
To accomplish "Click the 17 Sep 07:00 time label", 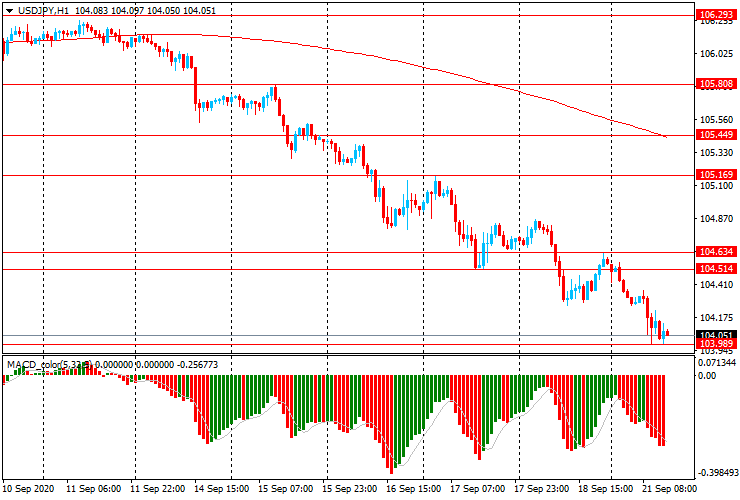I will [x=478, y=488].
